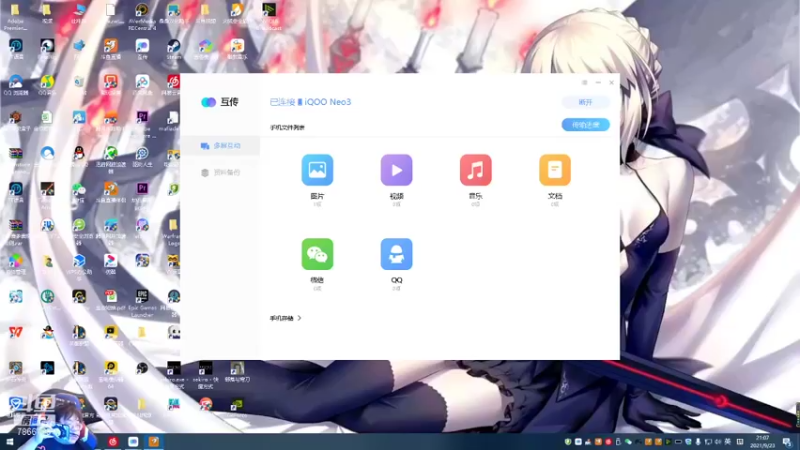Image resolution: width=800 pixels, height=450 pixels.
Task: Click the red NetEase Music taskbar icon
Action: (113, 441)
